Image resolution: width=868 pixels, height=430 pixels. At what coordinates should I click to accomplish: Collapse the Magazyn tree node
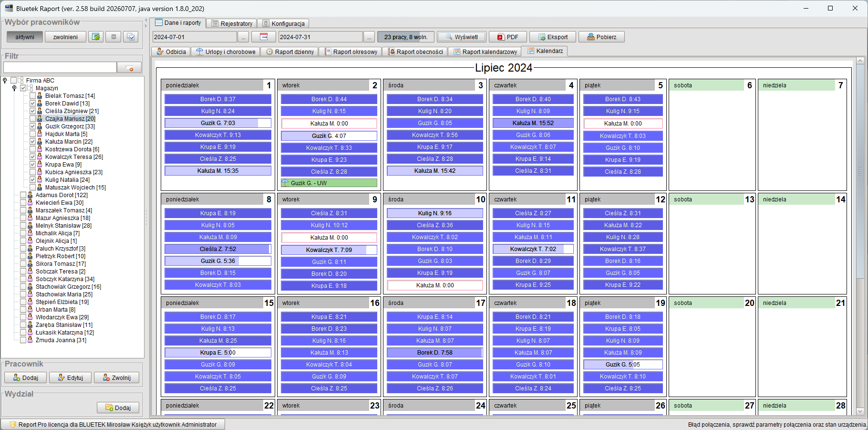[14, 88]
